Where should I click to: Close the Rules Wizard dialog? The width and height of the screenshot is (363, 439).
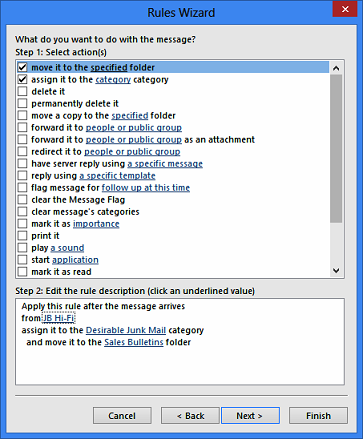click(x=345, y=9)
